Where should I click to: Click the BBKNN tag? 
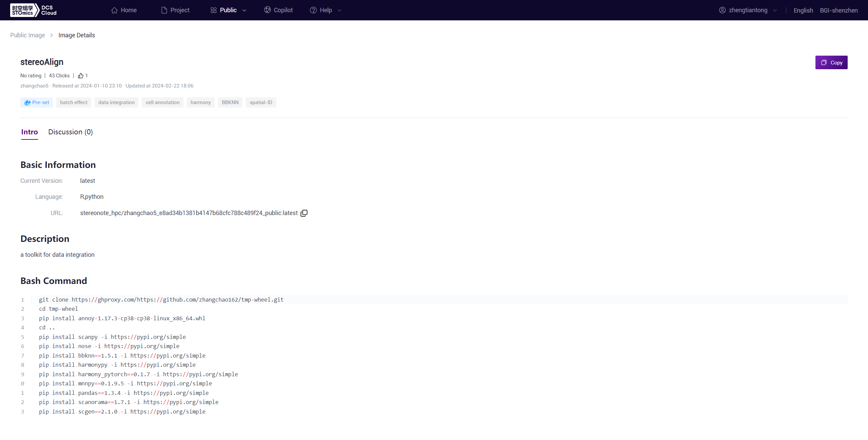pyautogui.click(x=230, y=102)
